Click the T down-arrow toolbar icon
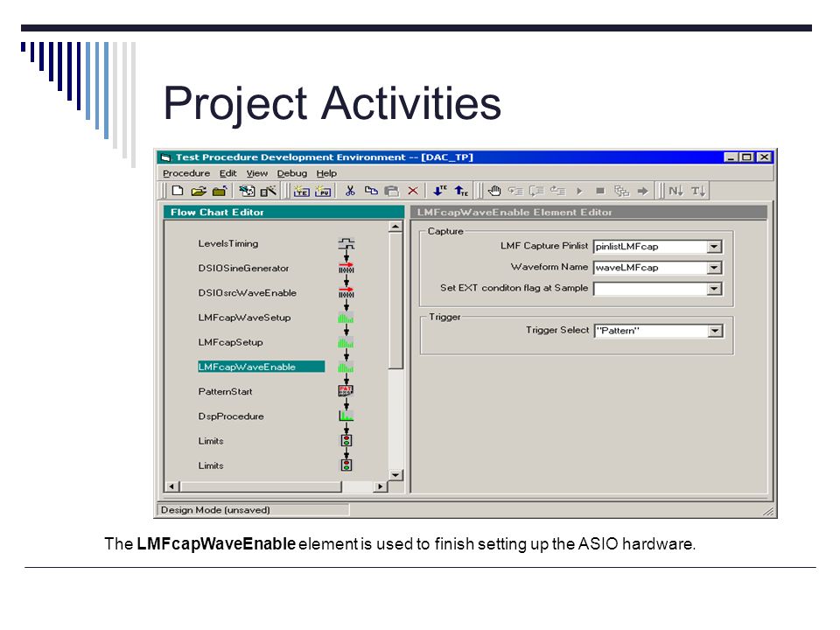 tap(698, 191)
